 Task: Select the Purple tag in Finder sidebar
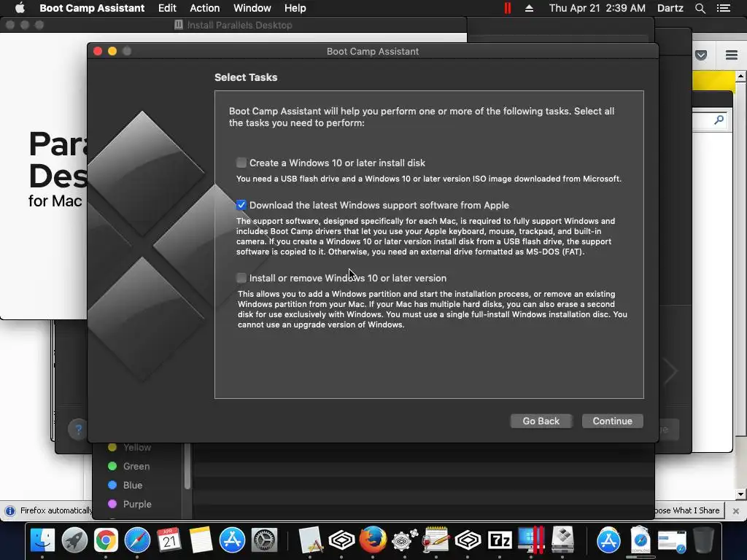pyautogui.click(x=130, y=504)
